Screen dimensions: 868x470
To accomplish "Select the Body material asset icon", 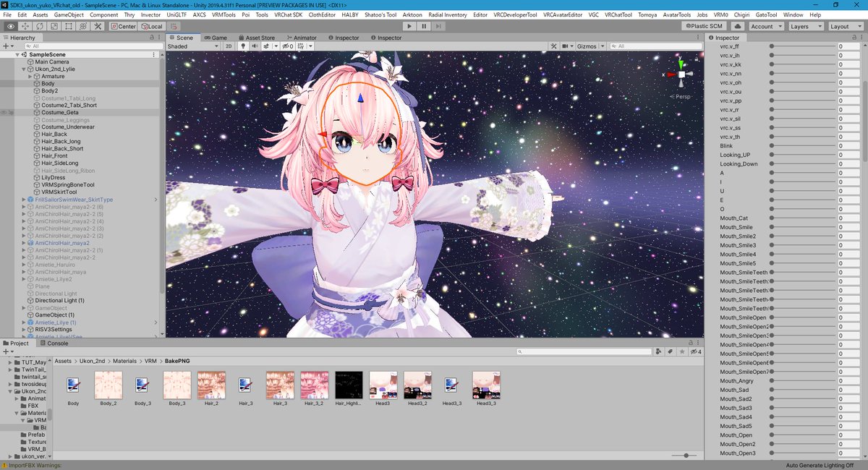I will (73, 385).
